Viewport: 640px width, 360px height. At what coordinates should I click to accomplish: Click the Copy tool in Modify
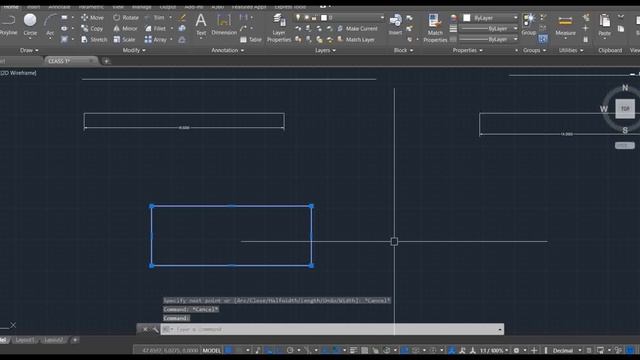coord(92,29)
